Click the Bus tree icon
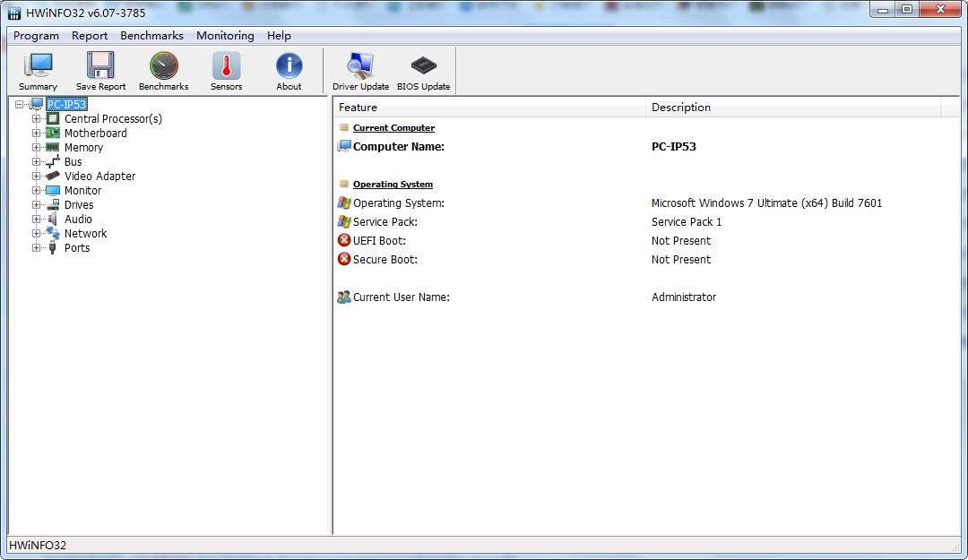This screenshot has width=968, height=560. pos(53,162)
